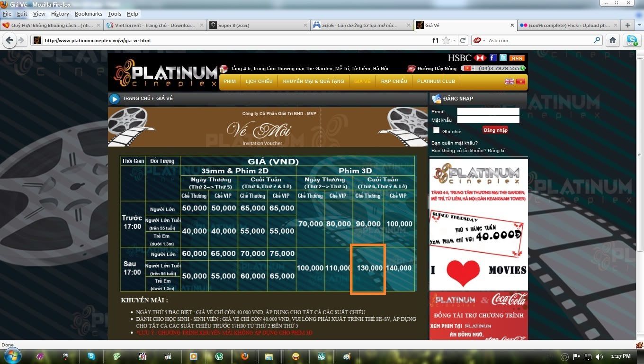Switch site language with the UK flag

pyautogui.click(x=510, y=82)
